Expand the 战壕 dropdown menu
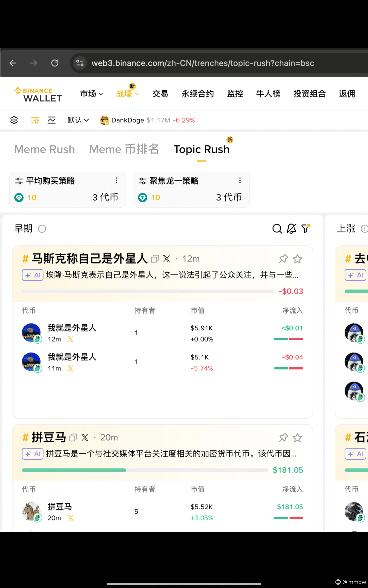This screenshot has width=368, height=588. [x=127, y=94]
